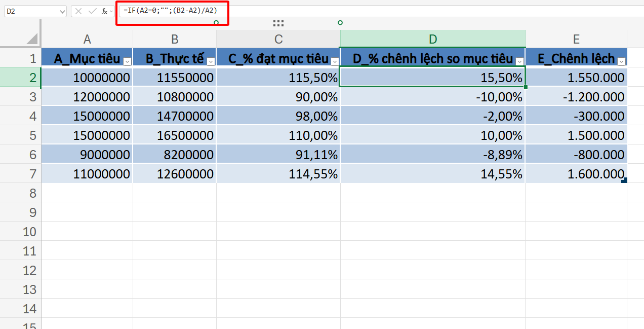Select cell with value 10800000

(175, 96)
